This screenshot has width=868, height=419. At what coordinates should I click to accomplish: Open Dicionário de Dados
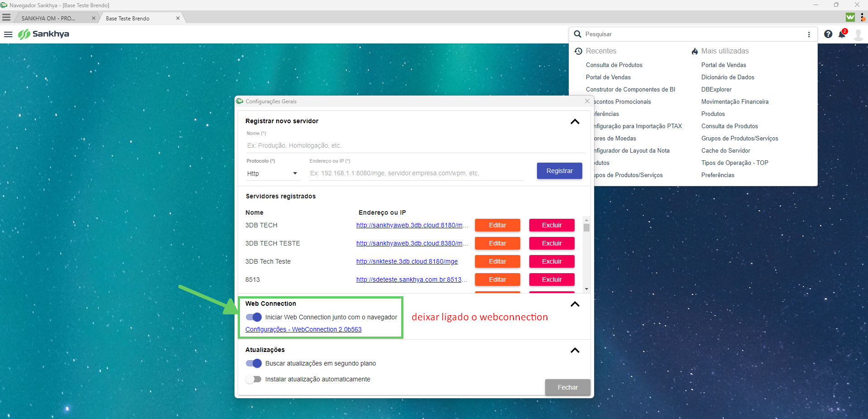point(728,77)
